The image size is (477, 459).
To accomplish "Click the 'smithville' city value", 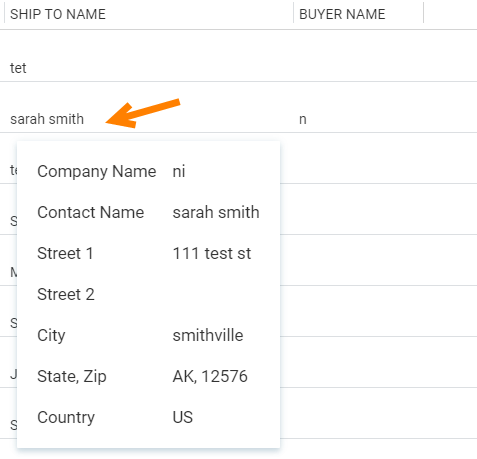I will coord(208,335).
